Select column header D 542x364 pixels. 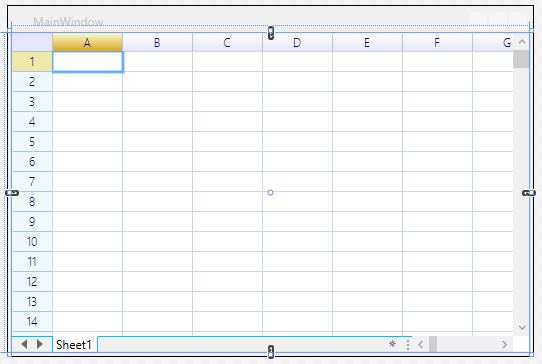tap(297, 43)
